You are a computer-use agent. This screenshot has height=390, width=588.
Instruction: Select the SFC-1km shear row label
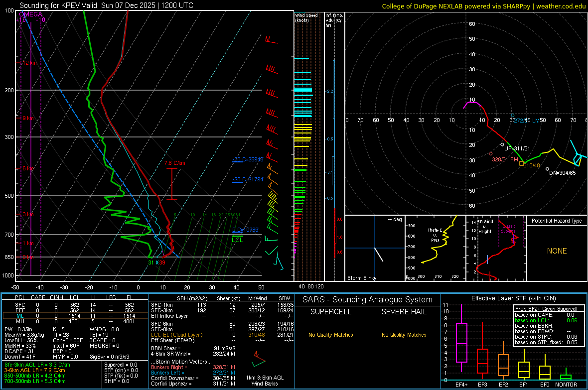point(161,305)
